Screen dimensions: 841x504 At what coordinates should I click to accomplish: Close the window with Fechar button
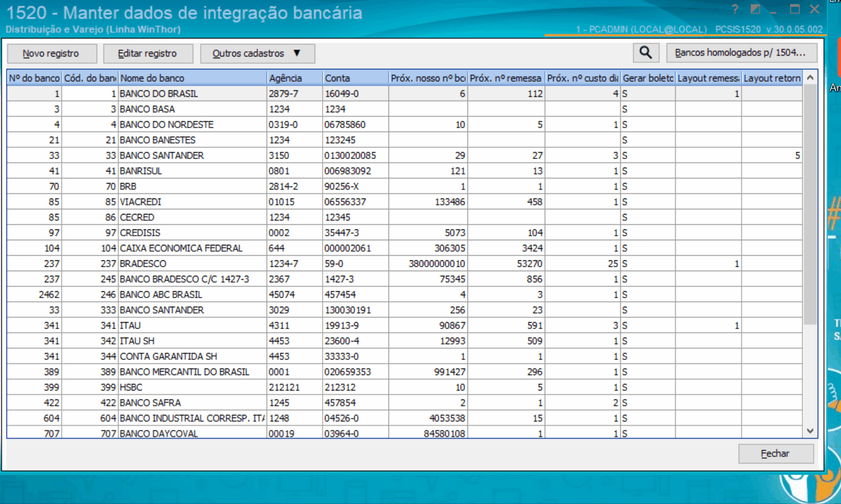tap(775, 453)
